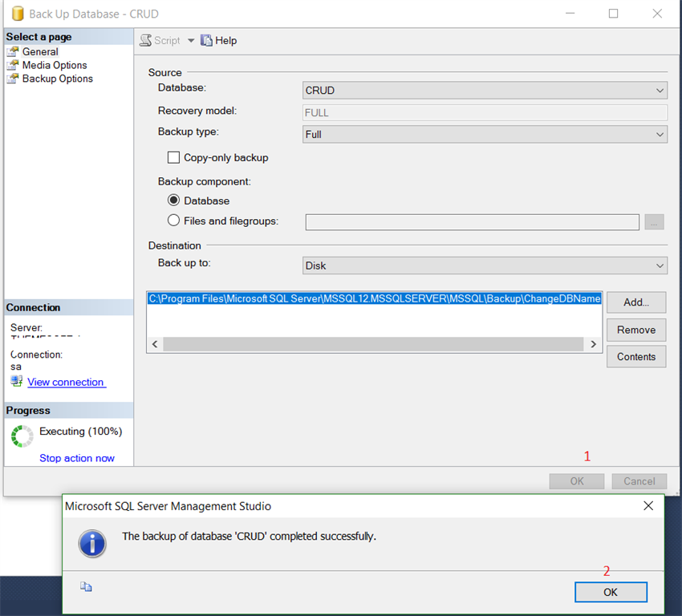Click the Script toolbar button
This screenshot has height=616, width=682.
point(160,40)
